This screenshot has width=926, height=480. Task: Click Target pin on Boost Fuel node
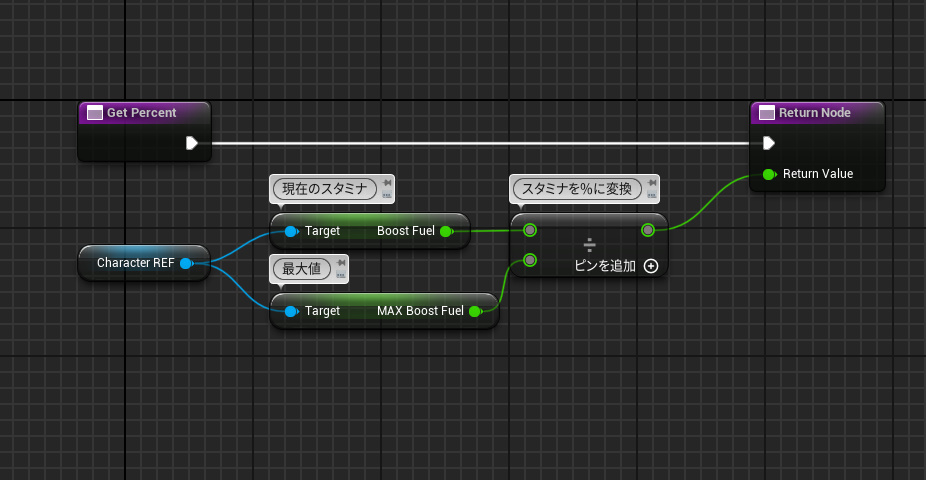(291, 231)
